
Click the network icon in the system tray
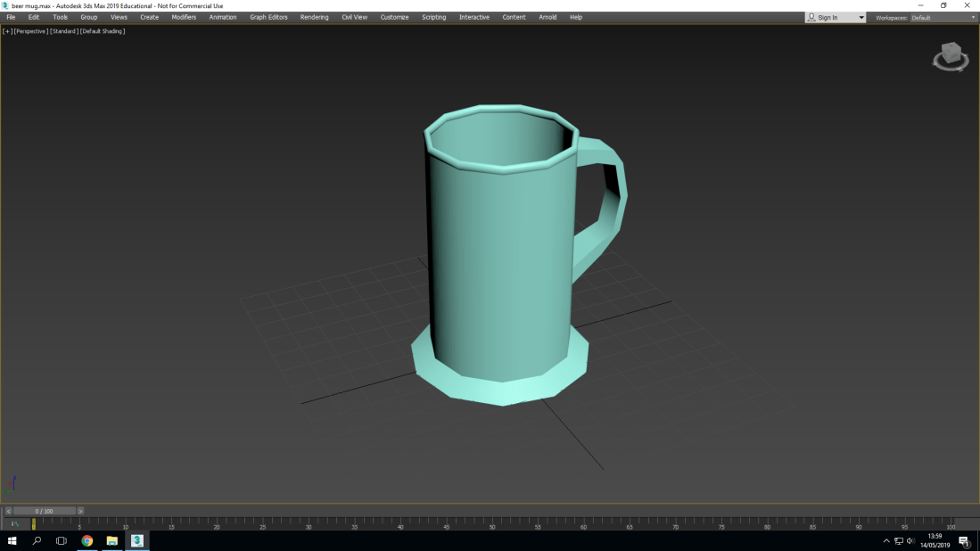coord(898,540)
